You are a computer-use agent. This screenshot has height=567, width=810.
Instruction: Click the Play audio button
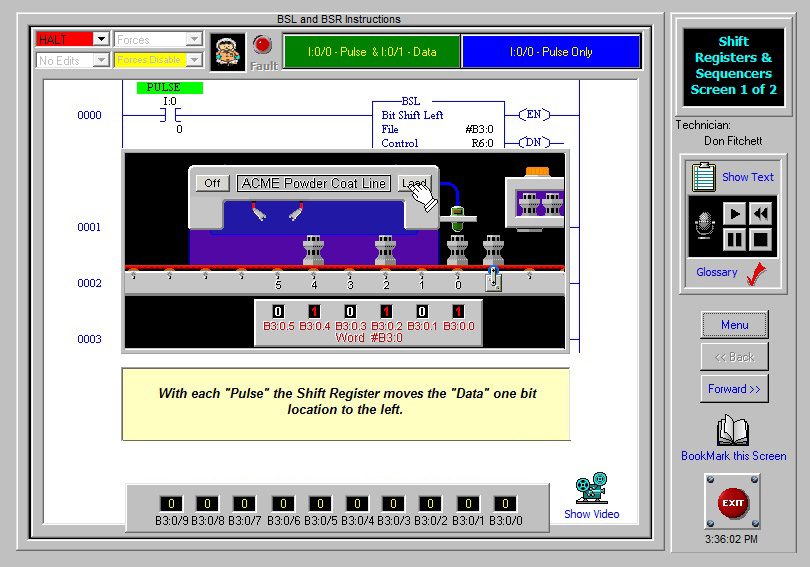(x=735, y=213)
